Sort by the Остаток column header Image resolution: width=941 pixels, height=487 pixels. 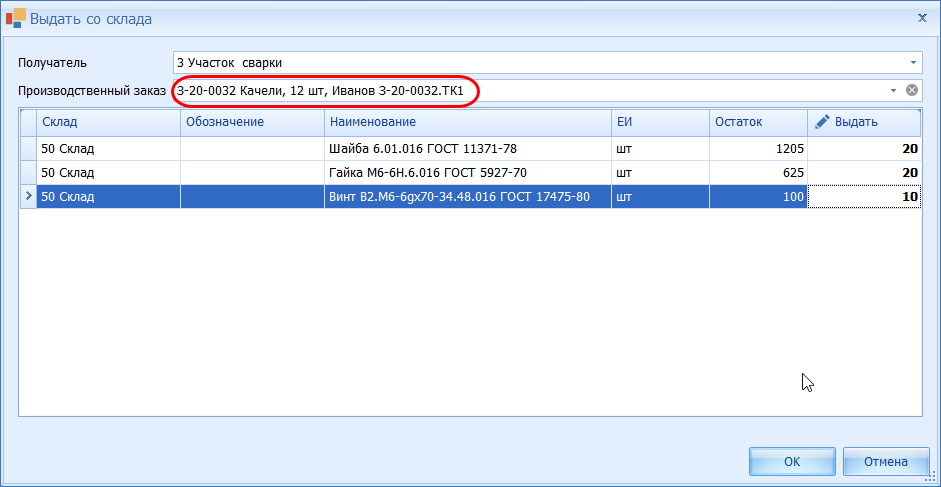757,122
